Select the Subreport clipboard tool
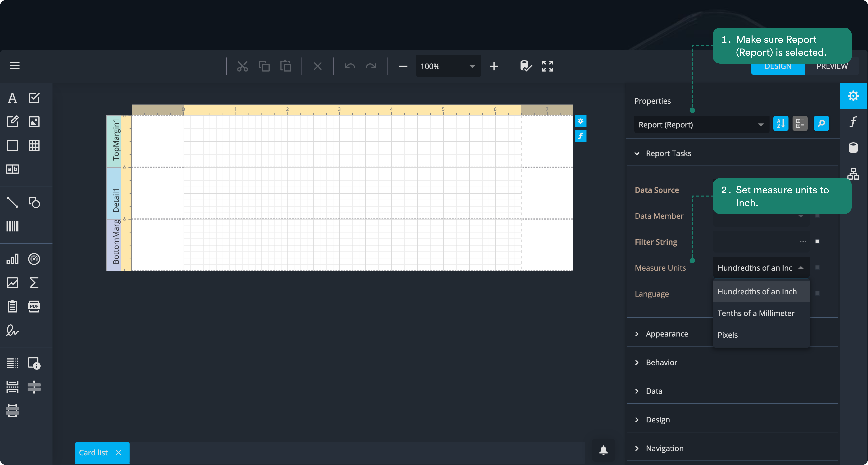Screen dimensions: 868x465 coord(12,306)
